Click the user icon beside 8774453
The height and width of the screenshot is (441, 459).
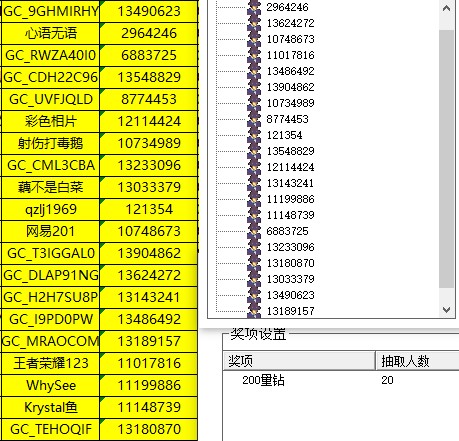click(254, 119)
